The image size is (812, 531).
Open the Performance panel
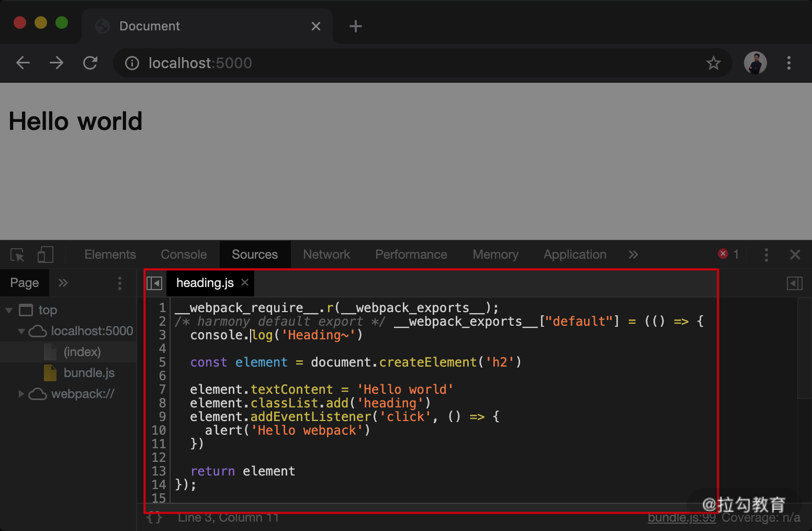coord(411,255)
